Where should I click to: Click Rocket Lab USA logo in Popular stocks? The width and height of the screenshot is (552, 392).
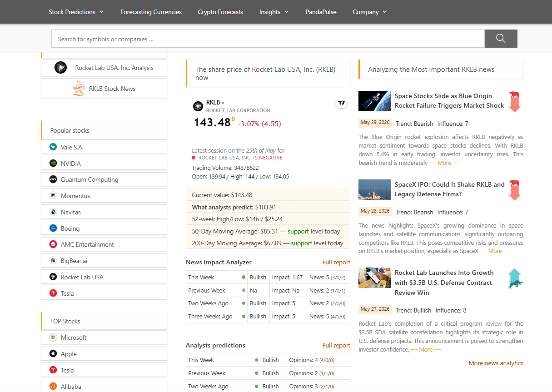coord(53,277)
